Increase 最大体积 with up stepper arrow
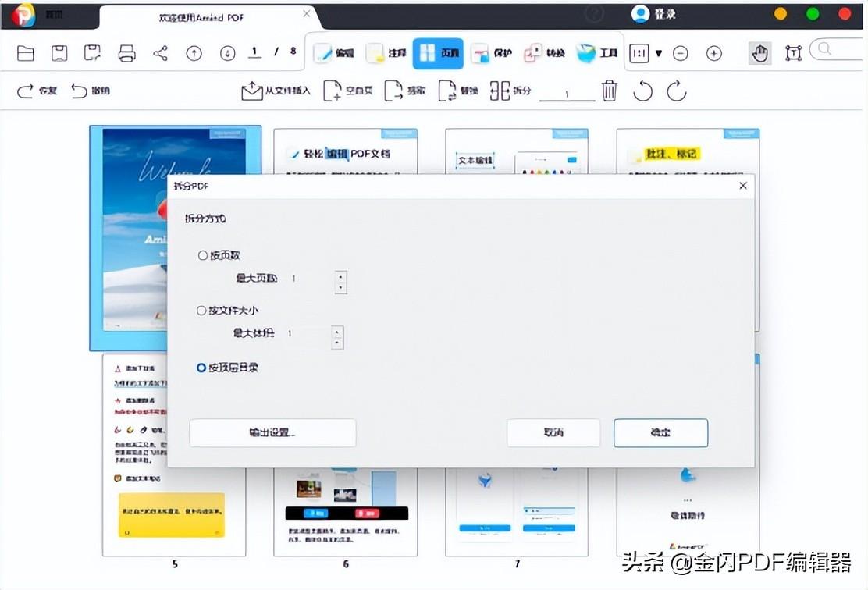 click(x=337, y=332)
